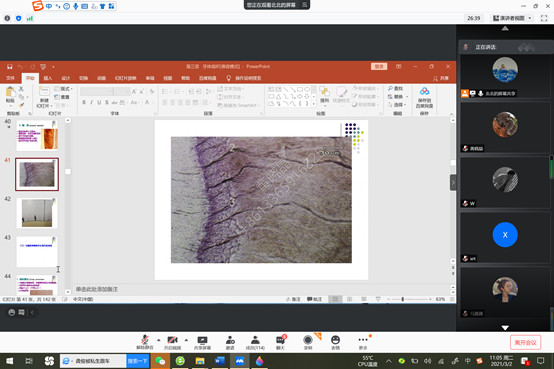Click the share screen icon

click(202, 341)
